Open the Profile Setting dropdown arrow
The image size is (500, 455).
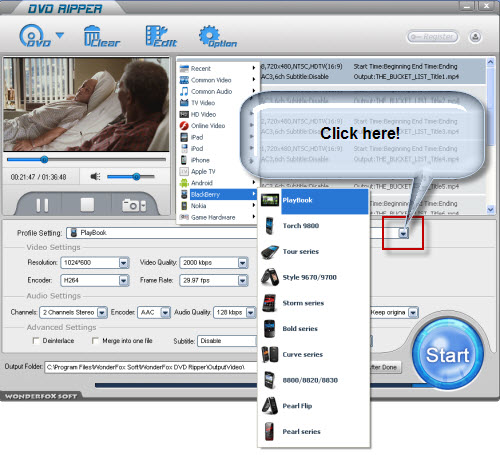coord(403,233)
